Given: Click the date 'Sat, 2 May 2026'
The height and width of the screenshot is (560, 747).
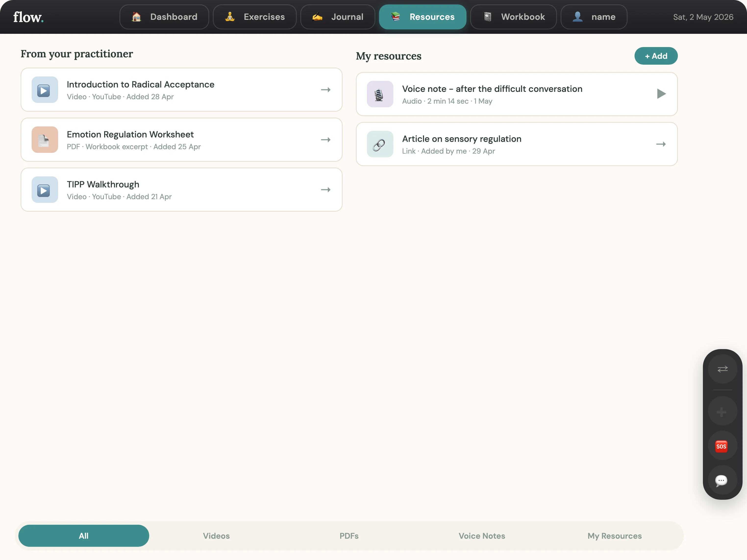Looking at the screenshot, I should pos(703,17).
